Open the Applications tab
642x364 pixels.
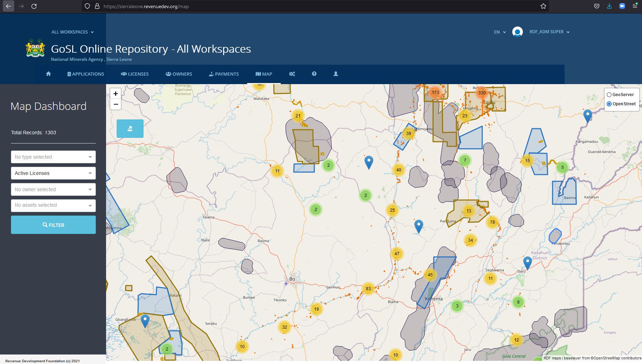click(86, 74)
